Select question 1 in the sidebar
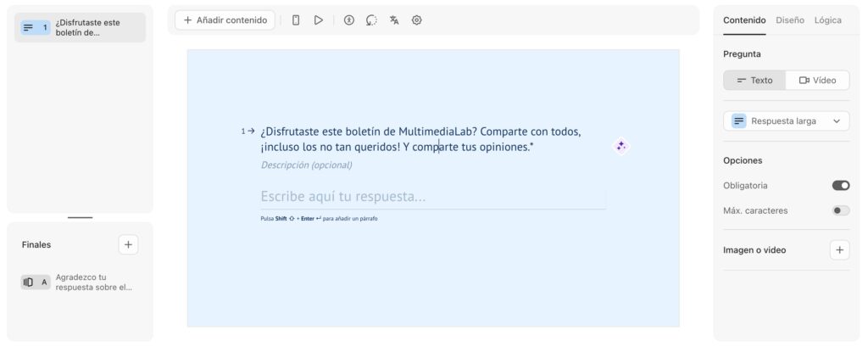This screenshot has height=347, width=868. (81, 28)
